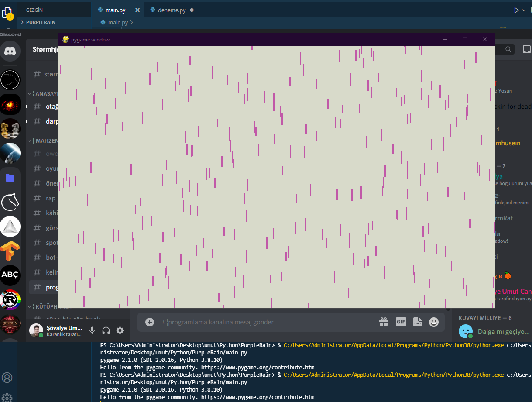This screenshot has width=532, height=402.
Task: Open VS Code Accounts icon
Action: pos(7,378)
